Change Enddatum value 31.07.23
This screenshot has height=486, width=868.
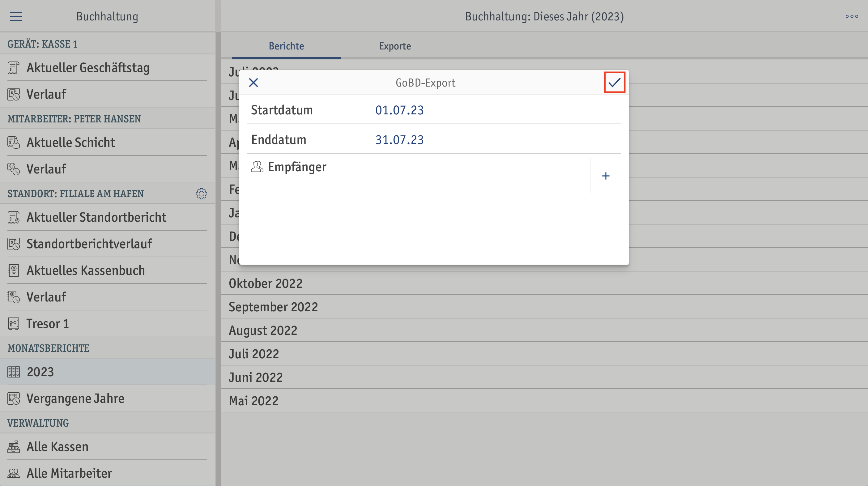coord(399,140)
